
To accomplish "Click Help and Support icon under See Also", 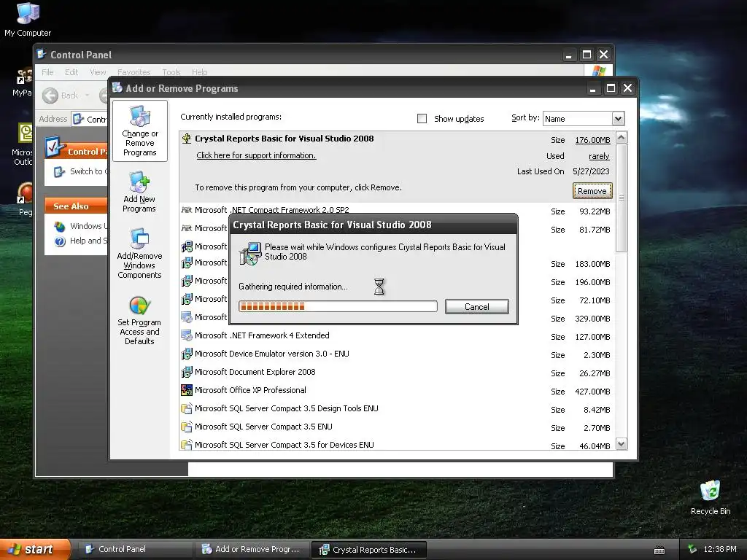I will coord(60,241).
